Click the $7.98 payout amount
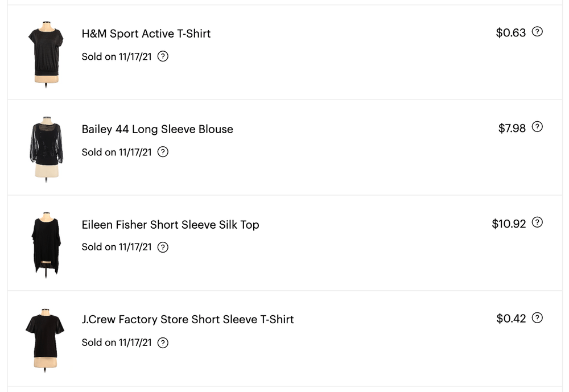Viewport: 569px width, 392px height. coord(512,128)
